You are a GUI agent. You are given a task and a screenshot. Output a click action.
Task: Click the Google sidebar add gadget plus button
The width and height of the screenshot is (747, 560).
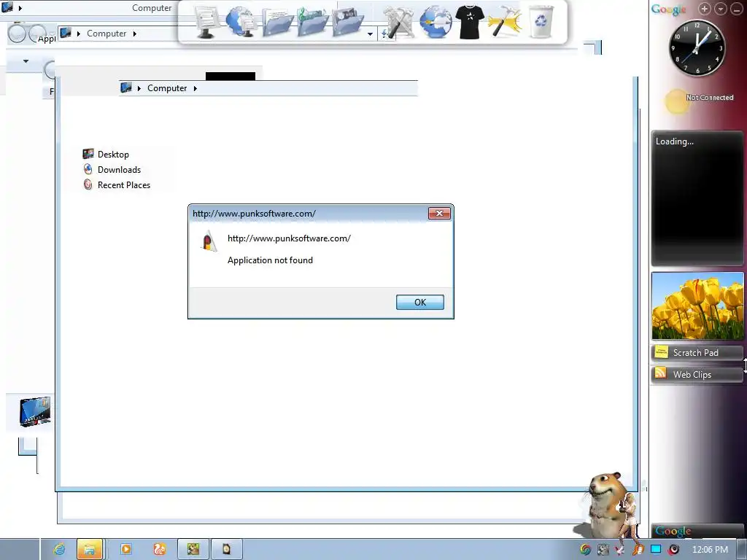pos(705,9)
